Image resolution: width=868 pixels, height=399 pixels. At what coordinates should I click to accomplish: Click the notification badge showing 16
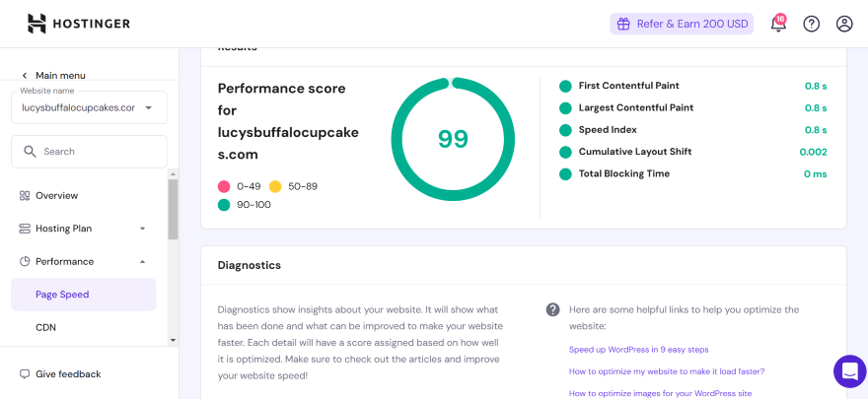coord(780,20)
